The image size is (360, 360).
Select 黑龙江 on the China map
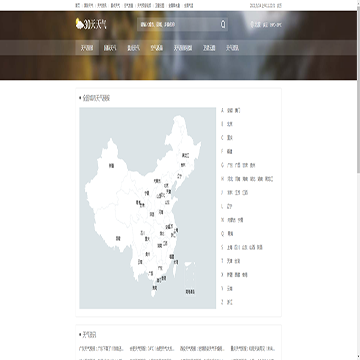coord(185,155)
